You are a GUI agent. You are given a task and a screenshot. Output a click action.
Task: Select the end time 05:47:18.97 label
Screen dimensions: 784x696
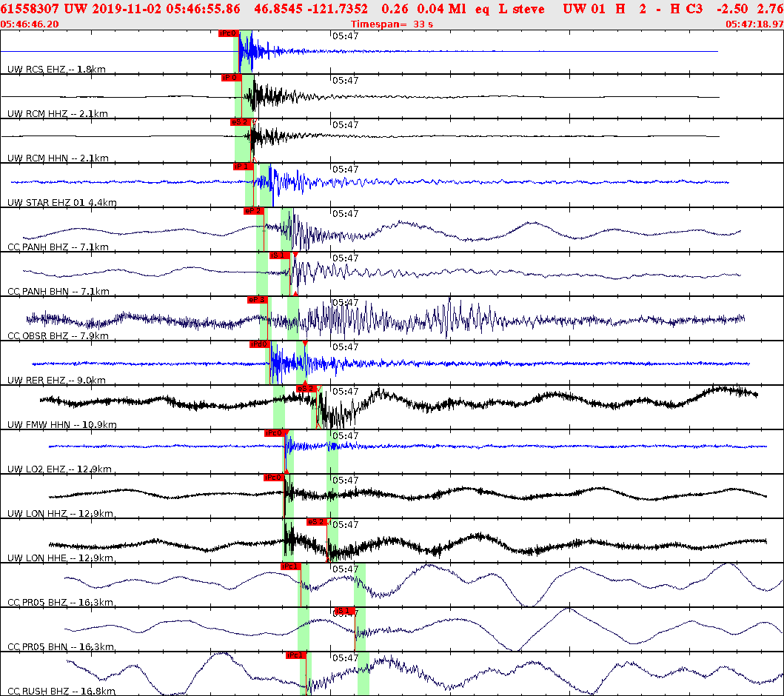(x=753, y=23)
